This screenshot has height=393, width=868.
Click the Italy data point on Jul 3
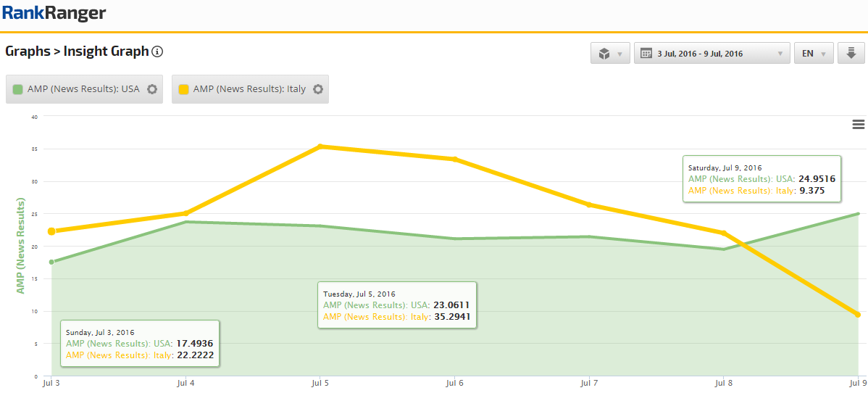pyautogui.click(x=51, y=231)
